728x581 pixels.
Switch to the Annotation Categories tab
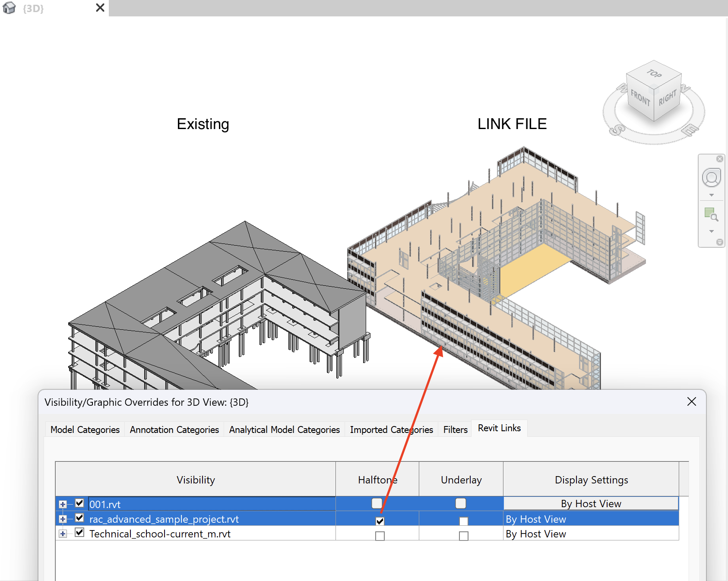click(x=174, y=429)
